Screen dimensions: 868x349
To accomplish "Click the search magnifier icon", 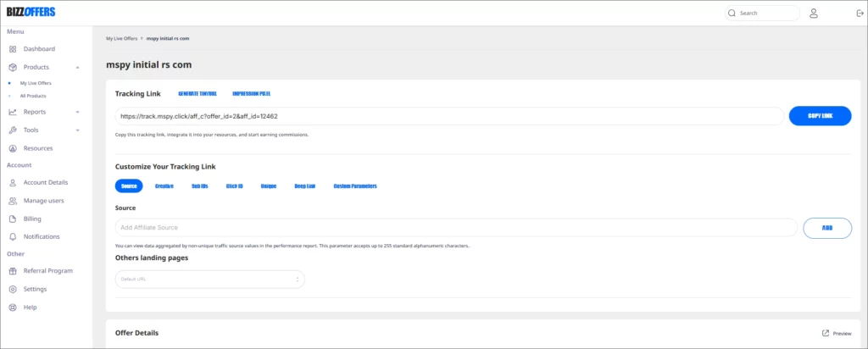I will [732, 14].
